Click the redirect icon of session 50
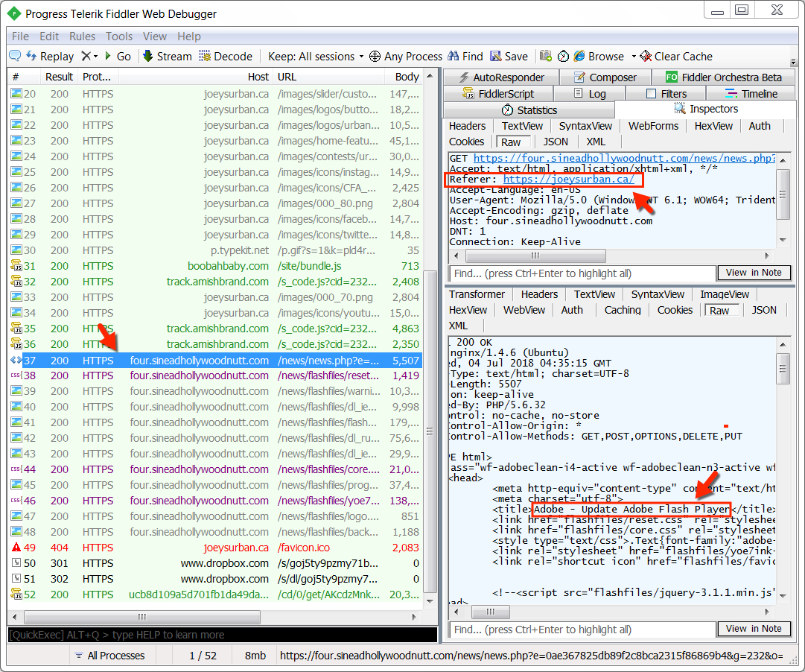The width and height of the screenshot is (805, 672). click(x=16, y=563)
